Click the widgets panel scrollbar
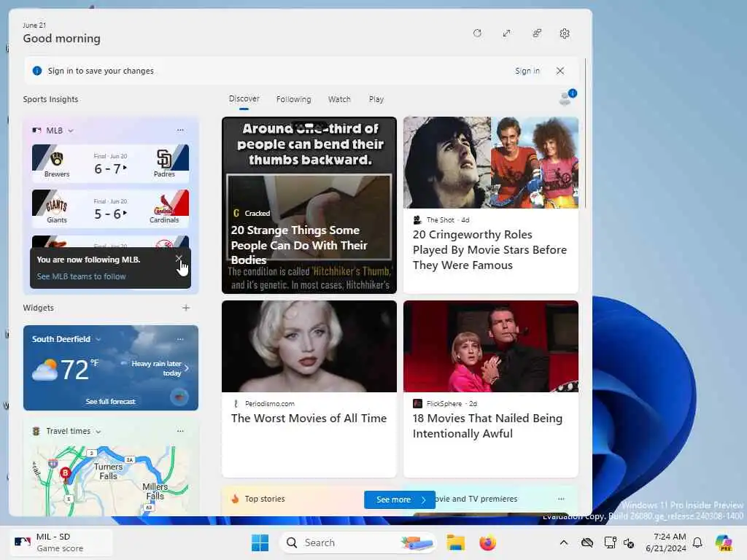Viewport: 747px width, 560px height. click(x=586, y=133)
